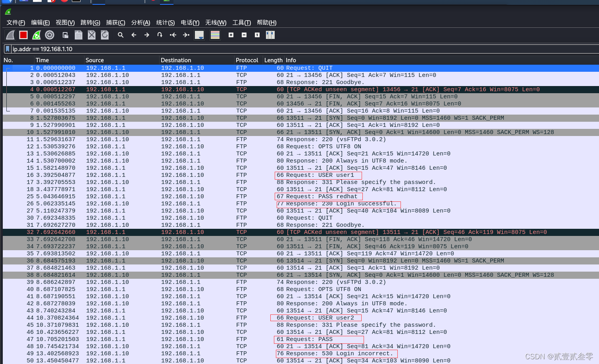Select packet 38 SYN, ACK to port 13514

(x=300, y=275)
